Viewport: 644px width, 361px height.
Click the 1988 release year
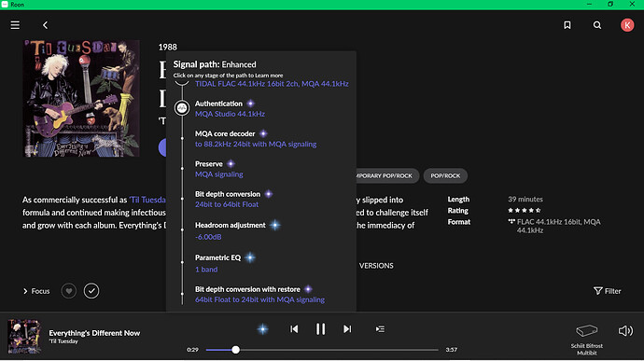168,48
